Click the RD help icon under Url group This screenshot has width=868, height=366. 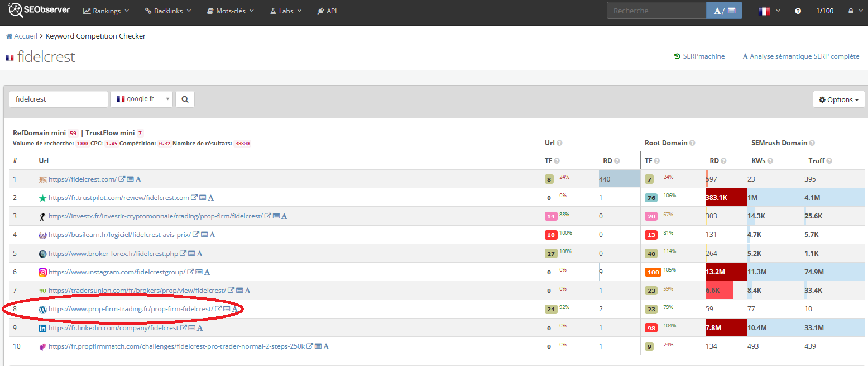(617, 161)
